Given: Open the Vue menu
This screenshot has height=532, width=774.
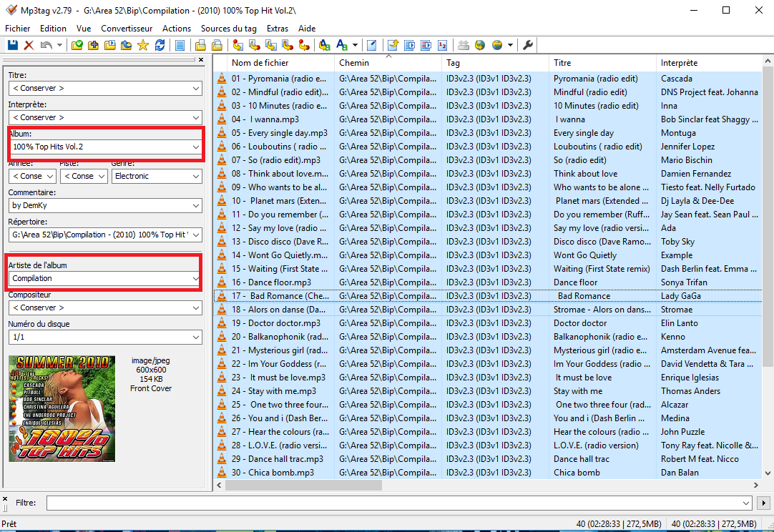Looking at the screenshot, I should pos(84,29).
